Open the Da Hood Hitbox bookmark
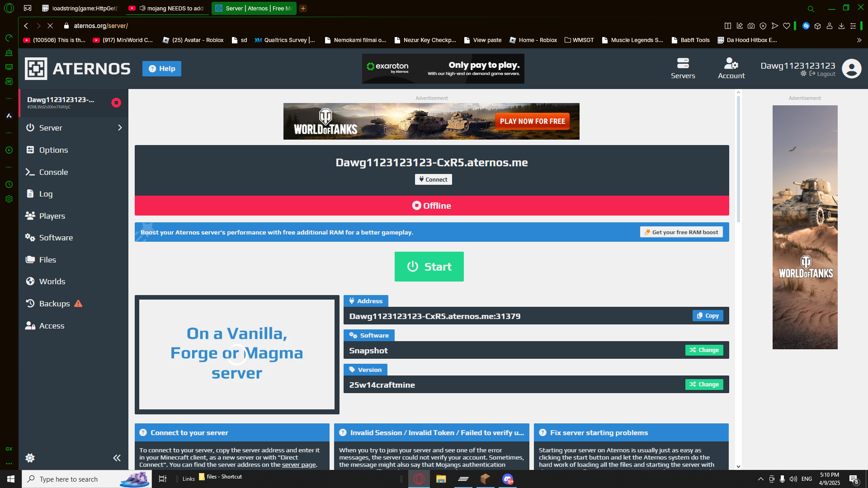This screenshot has width=868, height=488. 747,40
